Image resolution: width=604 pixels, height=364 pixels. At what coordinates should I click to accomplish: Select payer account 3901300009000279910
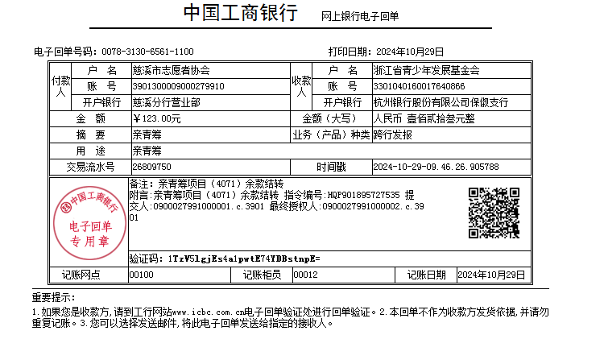point(178,86)
